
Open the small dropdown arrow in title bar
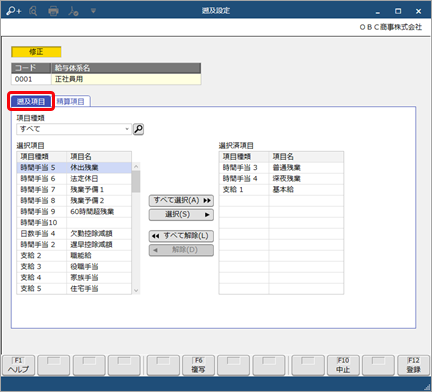pyautogui.click(x=93, y=11)
